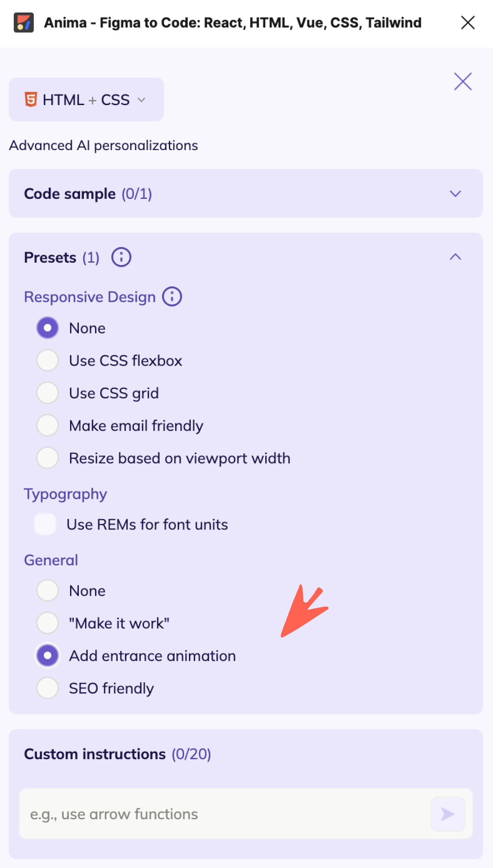Open the Responsive Design info icon
This screenshot has height=868, width=493.
[x=172, y=296]
